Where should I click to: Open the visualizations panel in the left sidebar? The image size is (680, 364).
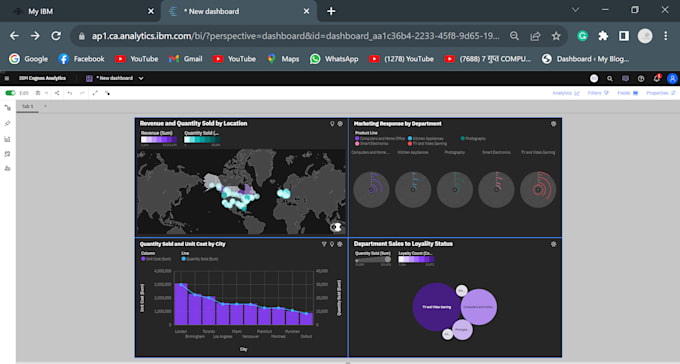tap(7, 139)
